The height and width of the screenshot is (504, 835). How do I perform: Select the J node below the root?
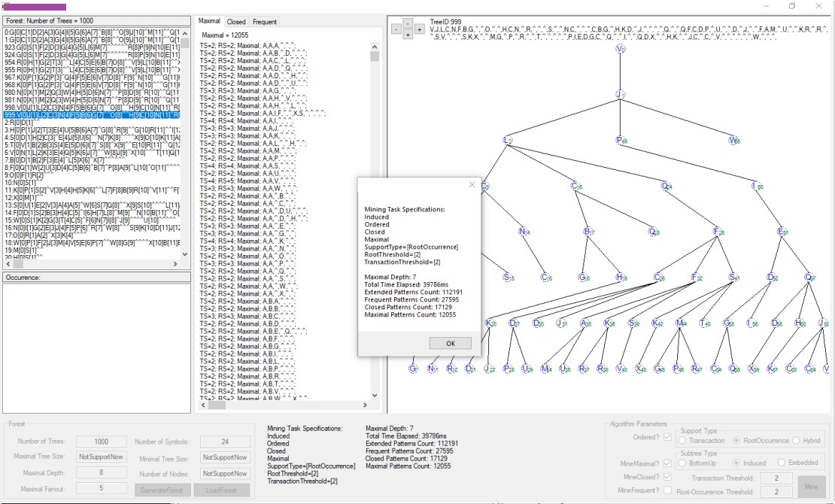coord(620,95)
